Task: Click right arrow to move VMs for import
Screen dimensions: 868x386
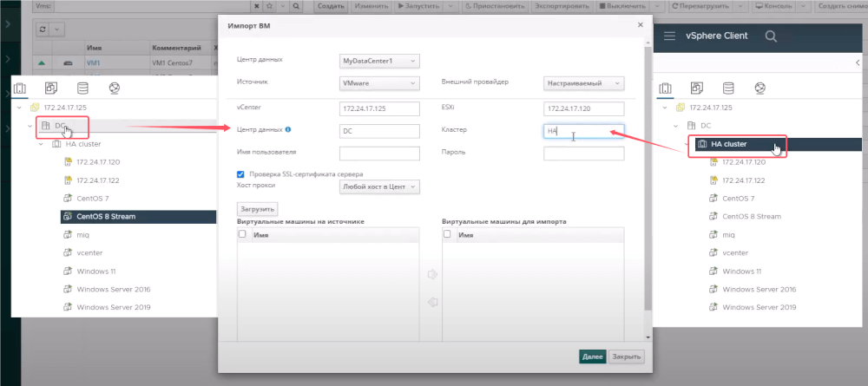Action: (x=433, y=274)
